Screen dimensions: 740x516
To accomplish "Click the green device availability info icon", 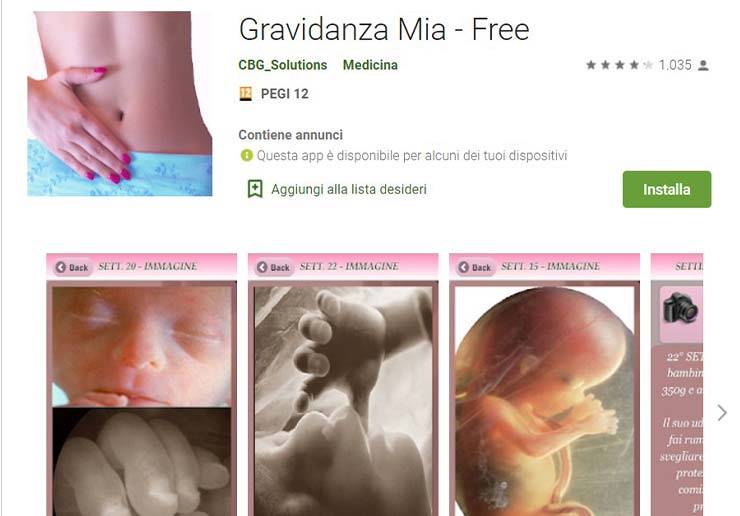I will (246, 155).
